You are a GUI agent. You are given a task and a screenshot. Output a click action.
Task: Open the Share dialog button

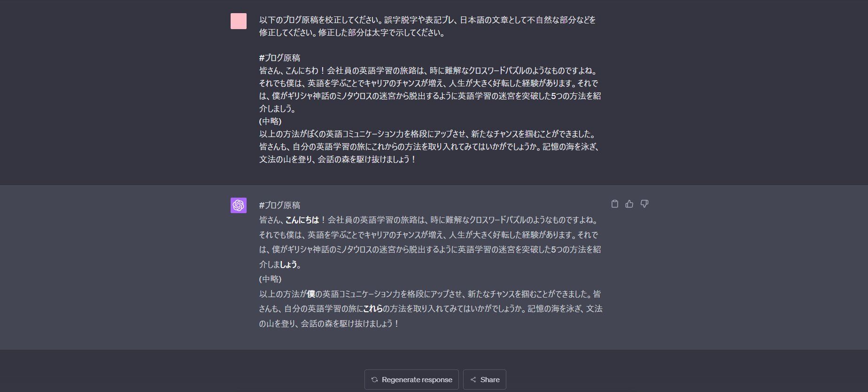tap(485, 380)
